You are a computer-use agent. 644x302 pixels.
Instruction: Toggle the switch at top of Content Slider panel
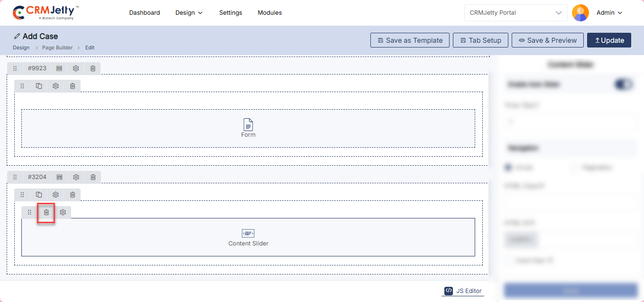(x=623, y=85)
